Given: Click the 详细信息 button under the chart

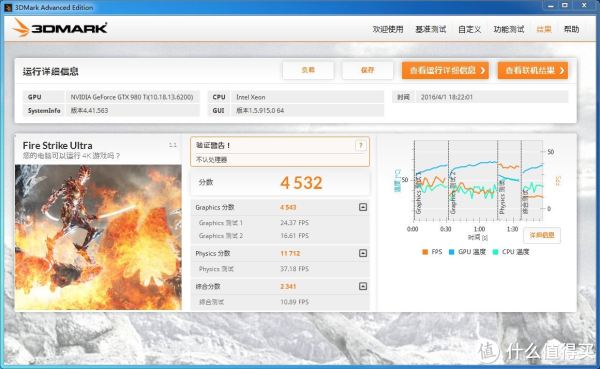Looking at the screenshot, I should (542, 235).
